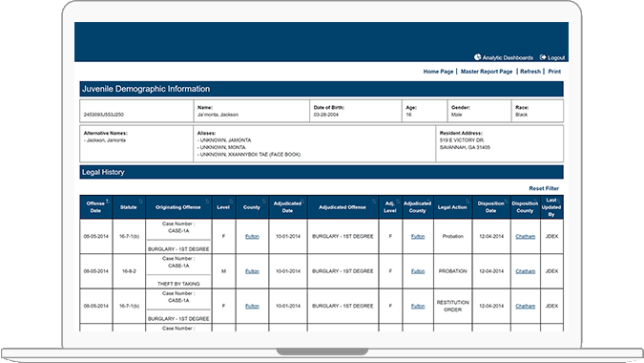
Task: Sort by Adjudicated Date column icon
Action: click(x=302, y=201)
